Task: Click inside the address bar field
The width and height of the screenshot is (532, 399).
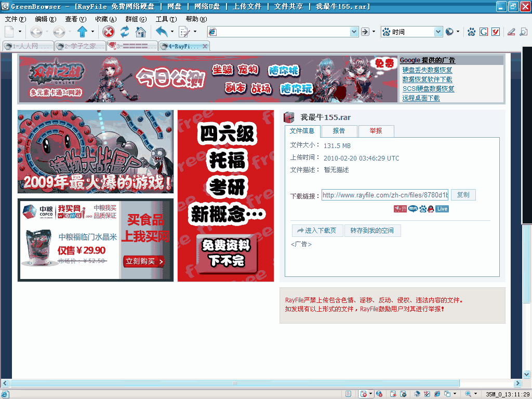Action: point(283,32)
